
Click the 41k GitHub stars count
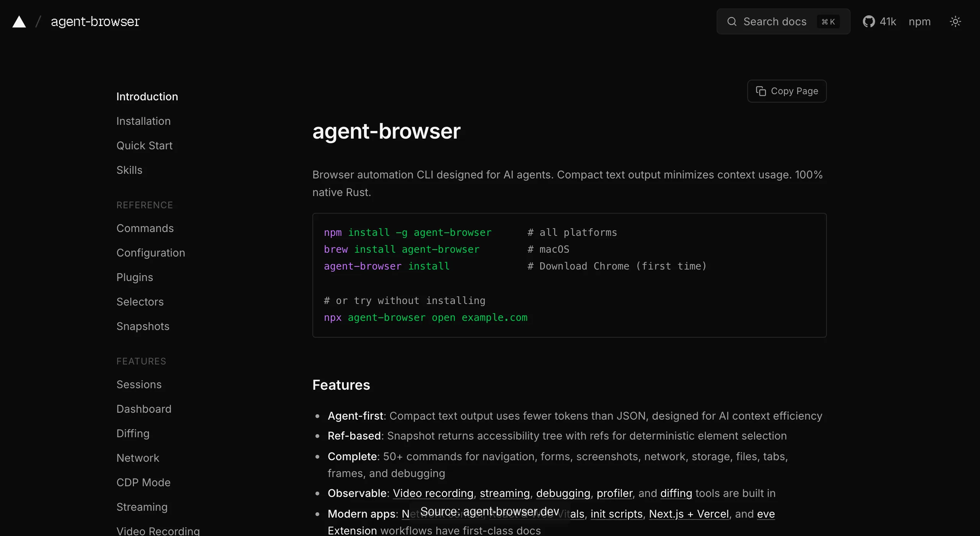888,22
